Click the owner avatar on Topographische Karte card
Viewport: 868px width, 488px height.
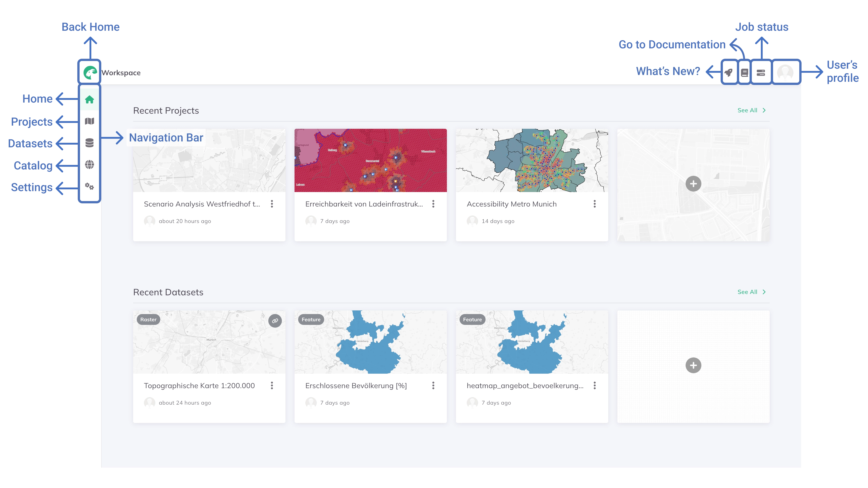pyautogui.click(x=149, y=402)
